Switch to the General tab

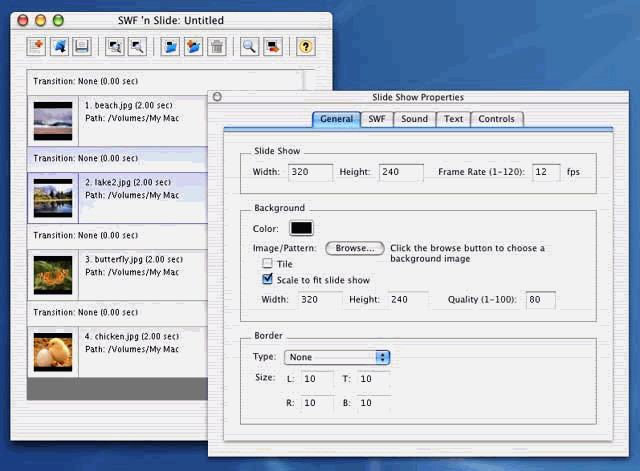(336, 119)
